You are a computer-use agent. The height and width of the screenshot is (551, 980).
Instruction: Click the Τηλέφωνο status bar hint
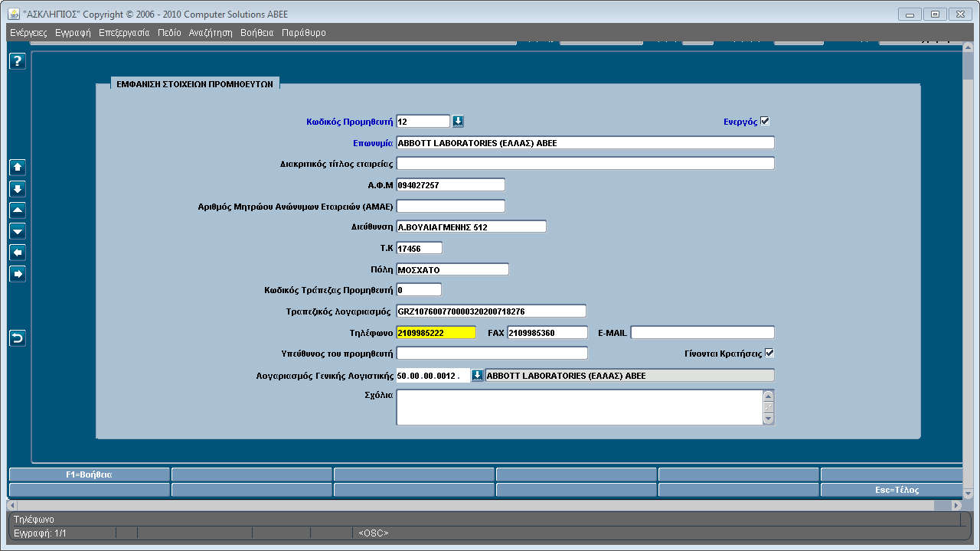[x=34, y=519]
